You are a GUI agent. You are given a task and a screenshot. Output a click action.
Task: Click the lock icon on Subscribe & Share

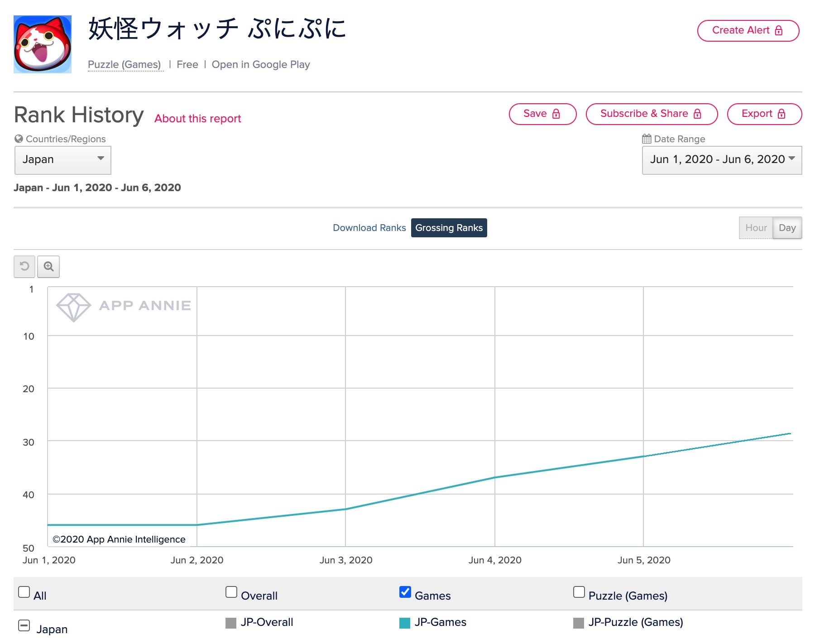pyautogui.click(x=697, y=114)
